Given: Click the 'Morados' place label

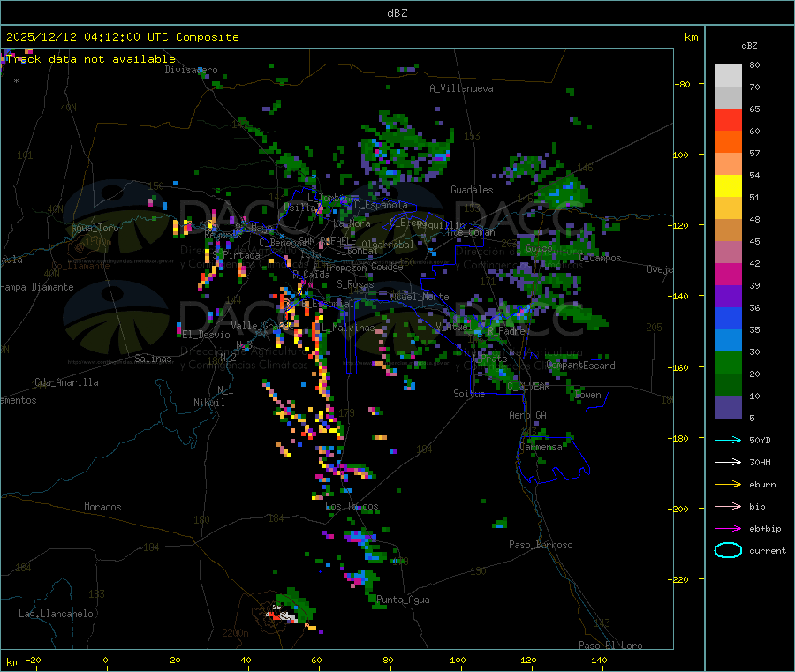Looking at the screenshot, I should (102, 507).
